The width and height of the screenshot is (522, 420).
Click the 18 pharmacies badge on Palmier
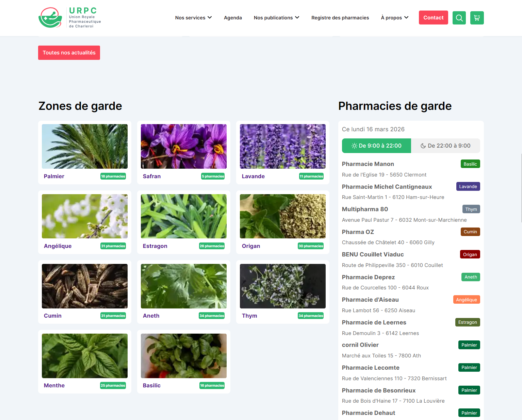click(x=113, y=176)
